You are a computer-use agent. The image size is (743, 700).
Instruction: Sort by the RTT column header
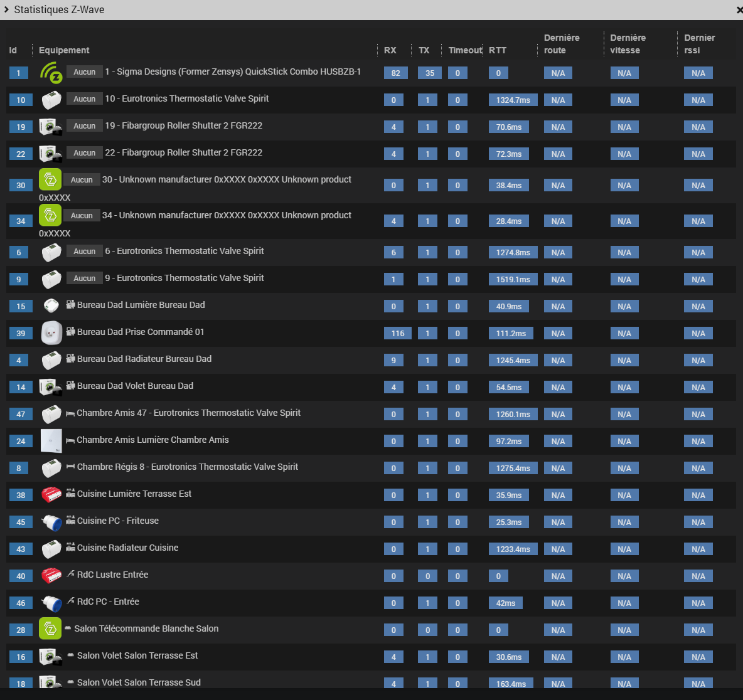click(498, 50)
